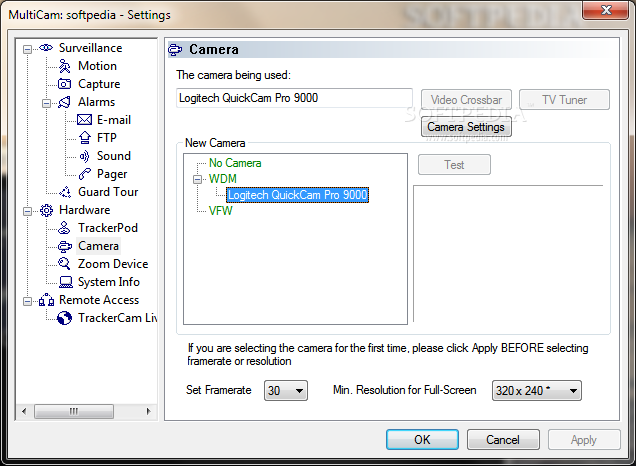The height and width of the screenshot is (466, 636).
Task: Click the TrackerPod icon
Action: click(64, 228)
